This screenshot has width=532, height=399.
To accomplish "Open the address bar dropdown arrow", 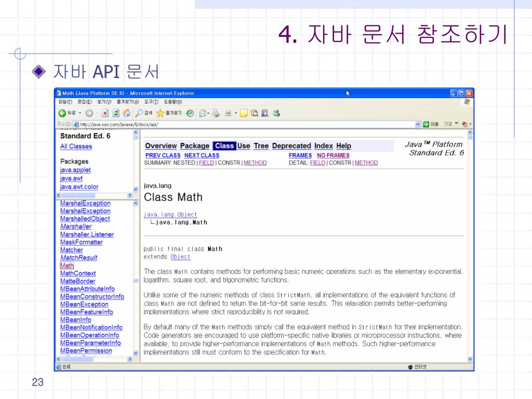I will [x=418, y=124].
